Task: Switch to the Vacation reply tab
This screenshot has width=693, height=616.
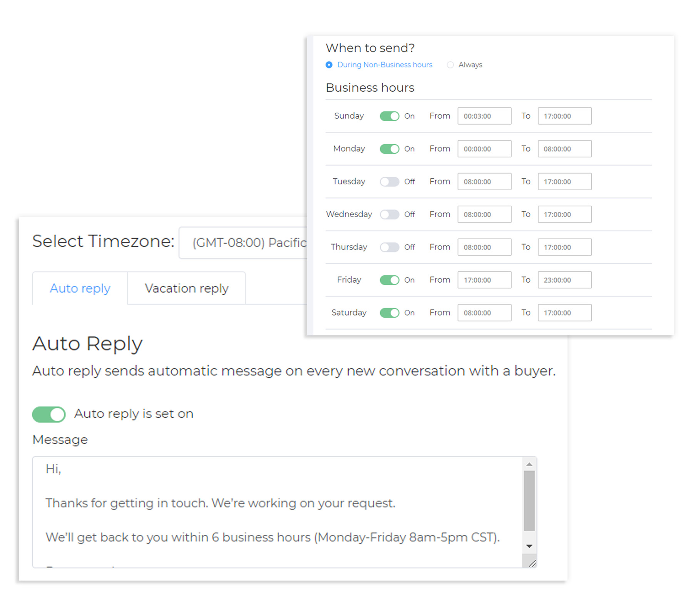Action: tap(186, 288)
